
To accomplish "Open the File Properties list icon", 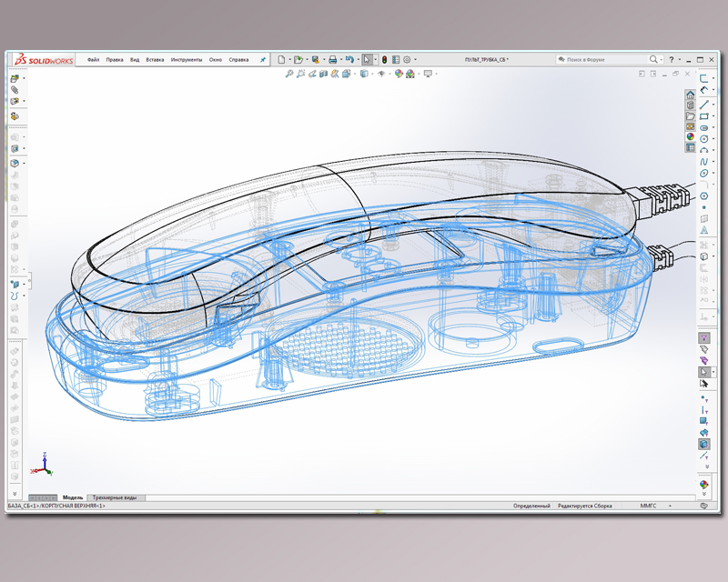I will [396, 59].
